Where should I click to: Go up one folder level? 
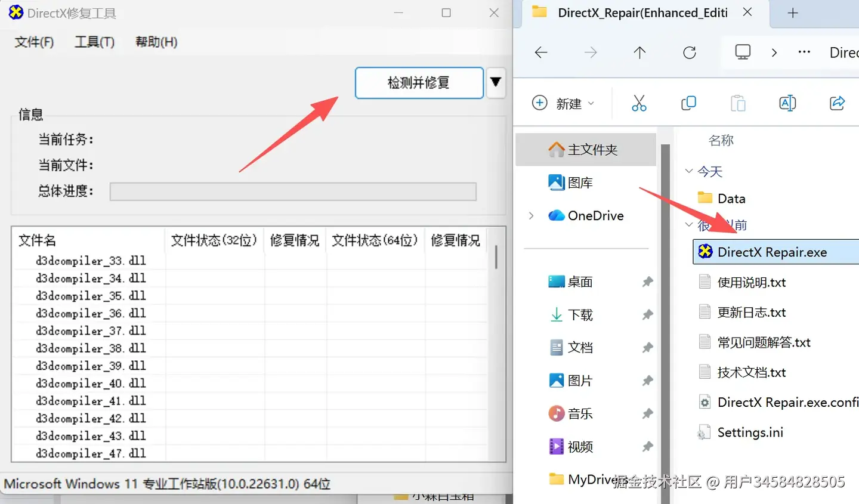(x=639, y=52)
